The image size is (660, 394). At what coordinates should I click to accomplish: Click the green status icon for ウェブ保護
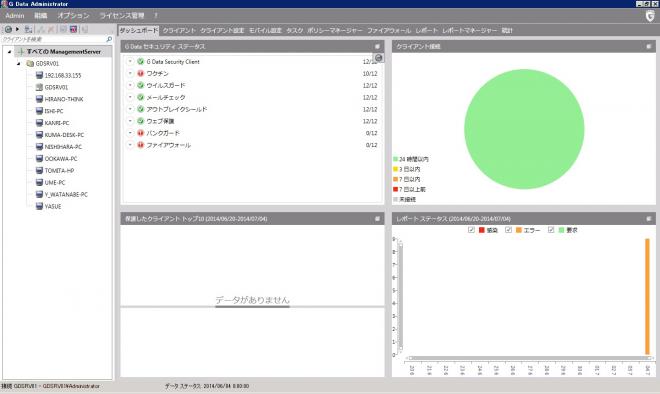[x=141, y=121]
